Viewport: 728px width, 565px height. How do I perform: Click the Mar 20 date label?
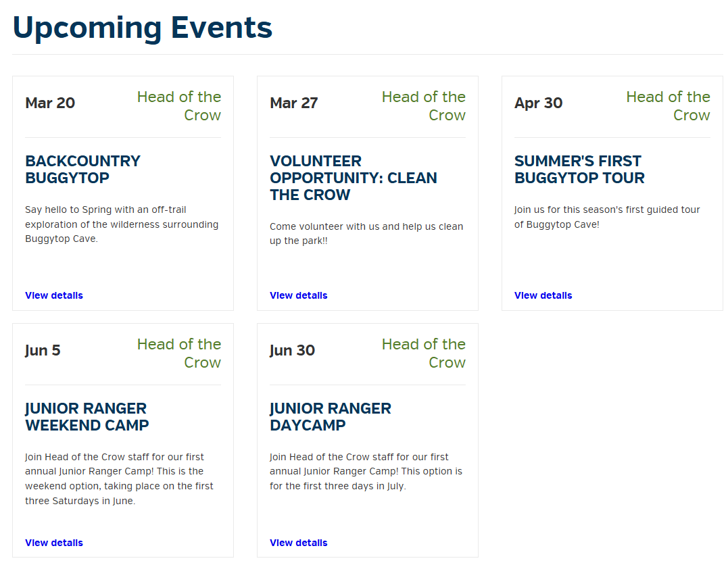coord(50,103)
